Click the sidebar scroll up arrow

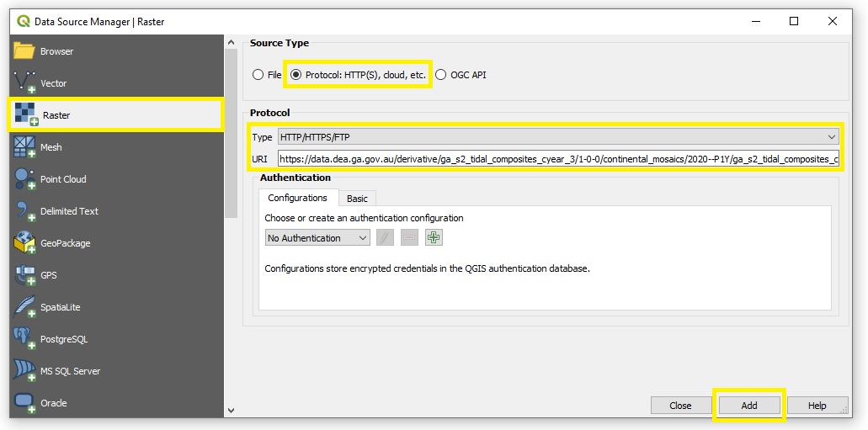tap(231, 43)
